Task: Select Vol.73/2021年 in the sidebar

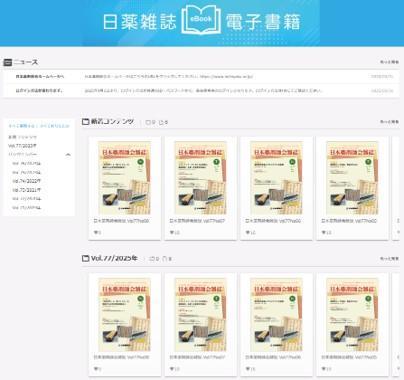Action: tap(26, 190)
